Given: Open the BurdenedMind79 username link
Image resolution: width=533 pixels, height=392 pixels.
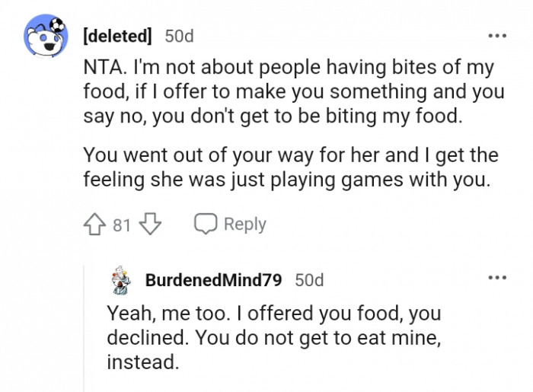Looking at the screenshot, I should [x=213, y=280].
